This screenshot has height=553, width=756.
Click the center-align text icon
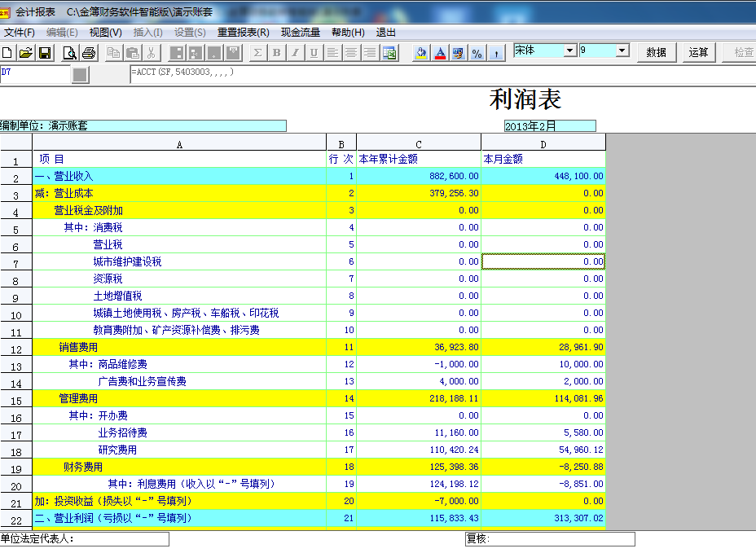coord(351,53)
